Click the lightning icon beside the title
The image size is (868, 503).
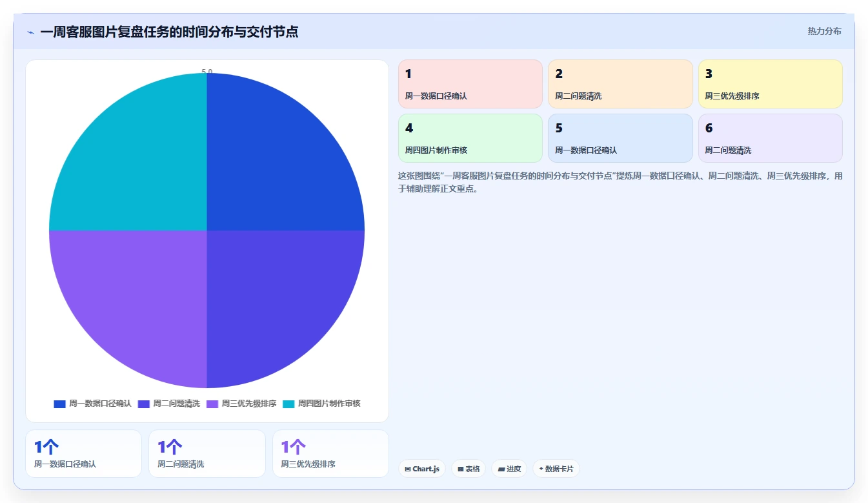click(30, 32)
